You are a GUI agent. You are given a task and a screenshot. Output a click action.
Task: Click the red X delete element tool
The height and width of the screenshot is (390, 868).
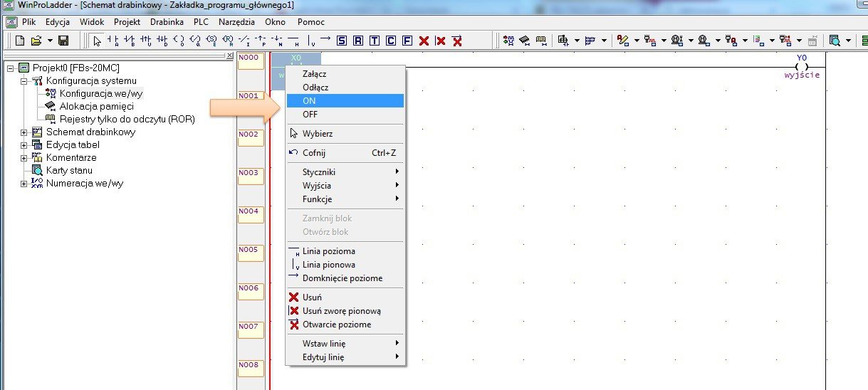coord(424,41)
